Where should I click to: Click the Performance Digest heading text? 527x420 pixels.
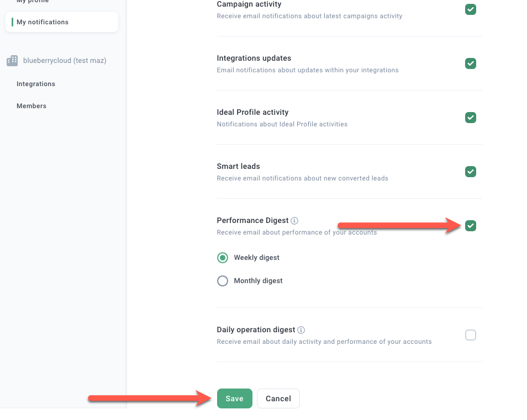tap(252, 220)
